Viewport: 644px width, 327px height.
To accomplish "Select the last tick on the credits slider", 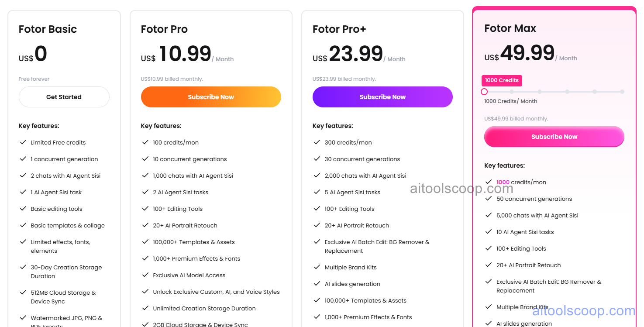I will coord(622,92).
